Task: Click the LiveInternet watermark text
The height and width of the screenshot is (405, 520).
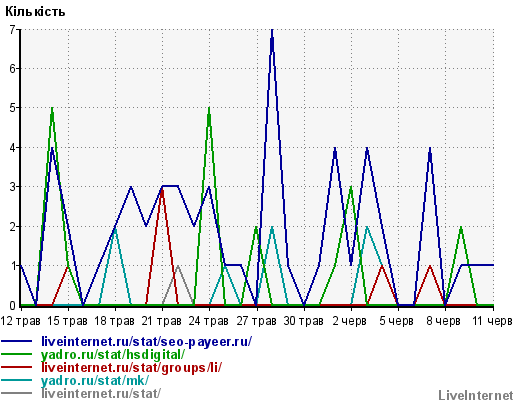Action: point(476,396)
